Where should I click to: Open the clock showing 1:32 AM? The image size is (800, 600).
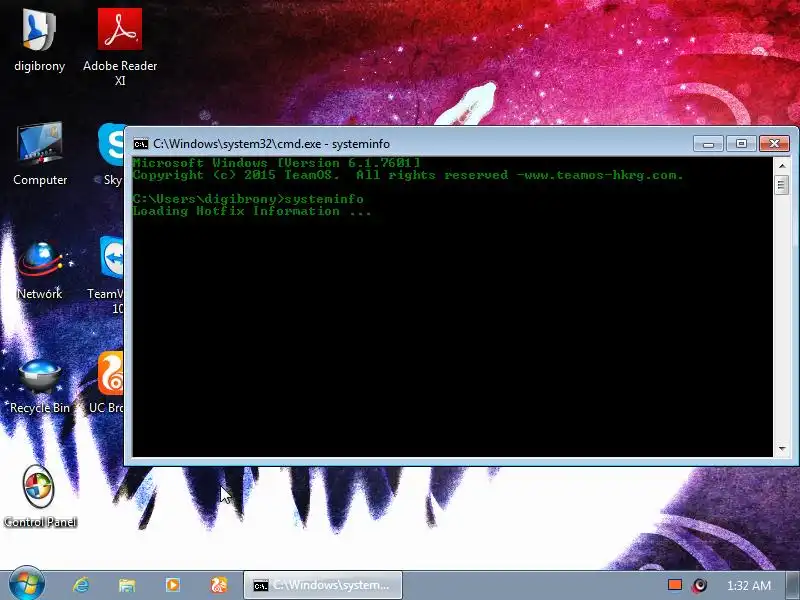(748, 586)
